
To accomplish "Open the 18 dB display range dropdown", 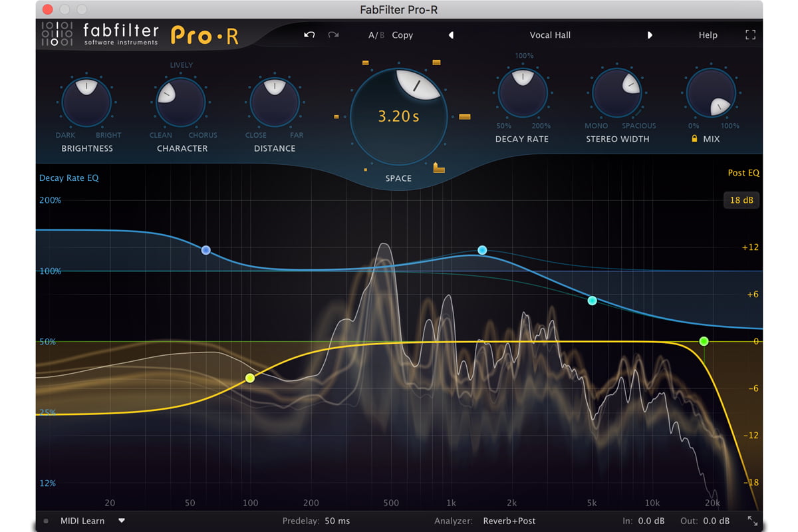I will (741, 200).
